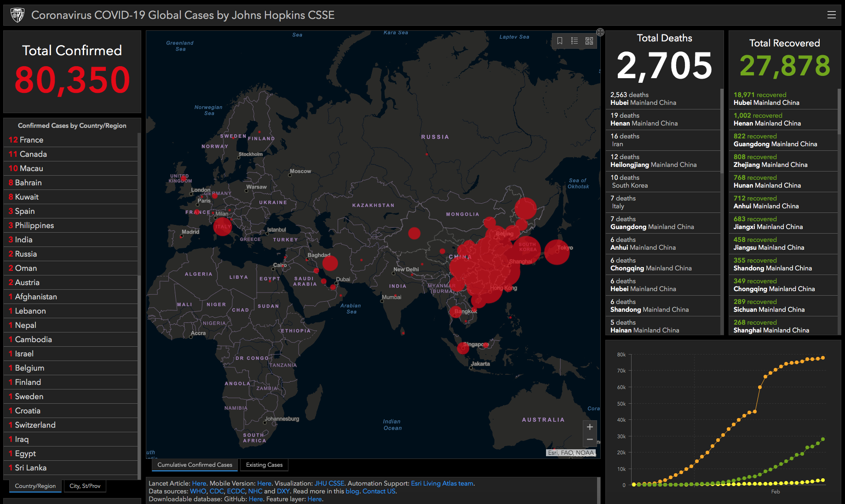Open the Mobile Version Here link
The width and height of the screenshot is (845, 504).
(x=264, y=483)
